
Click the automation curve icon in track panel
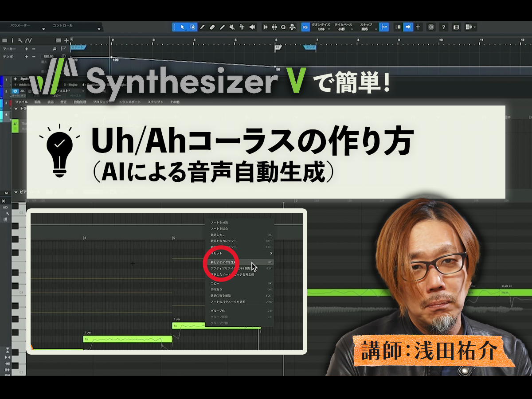click(28, 40)
